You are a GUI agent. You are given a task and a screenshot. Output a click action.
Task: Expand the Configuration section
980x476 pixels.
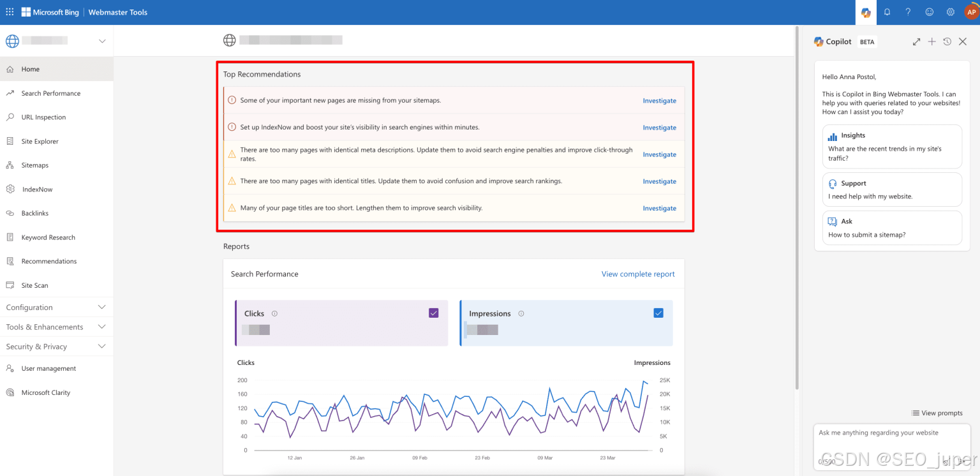coord(56,308)
